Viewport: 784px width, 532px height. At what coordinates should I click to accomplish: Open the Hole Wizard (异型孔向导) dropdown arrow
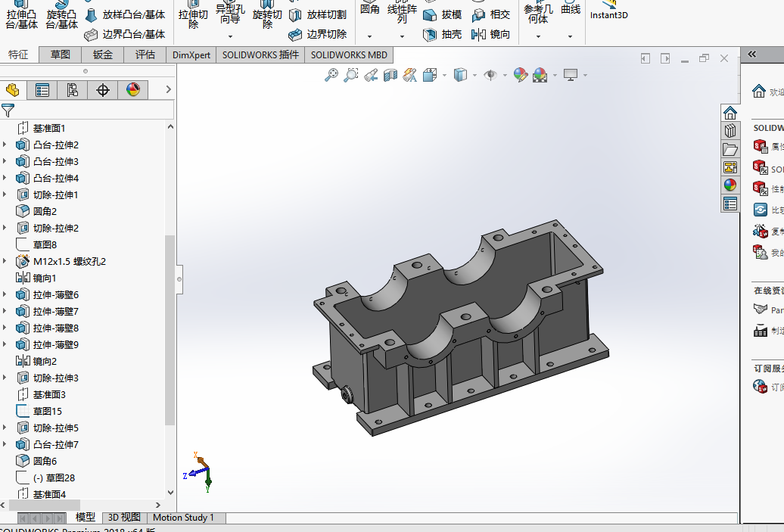230,36
